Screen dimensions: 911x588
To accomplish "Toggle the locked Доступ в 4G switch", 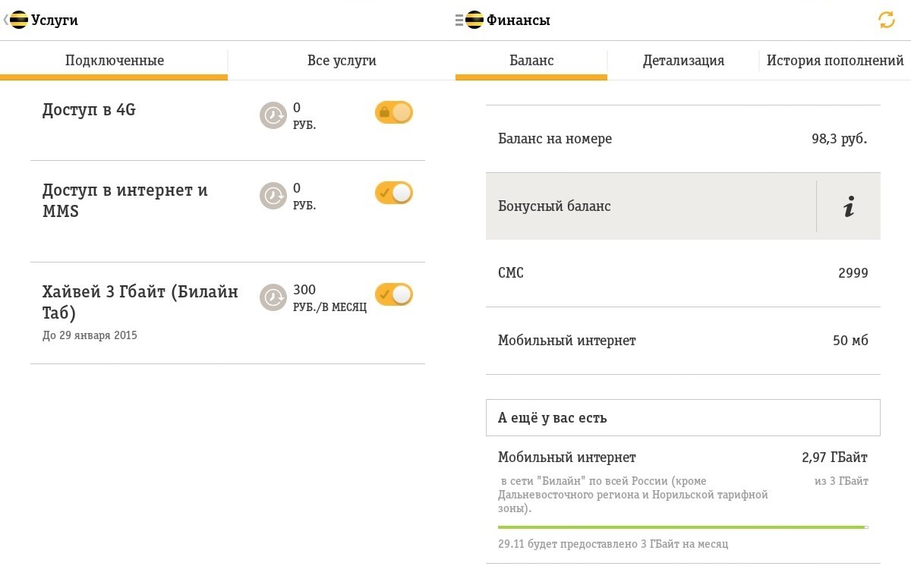I will coord(394,113).
